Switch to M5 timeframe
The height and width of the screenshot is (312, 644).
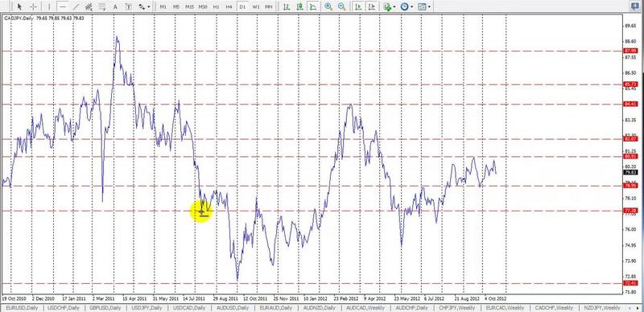[176, 6]
